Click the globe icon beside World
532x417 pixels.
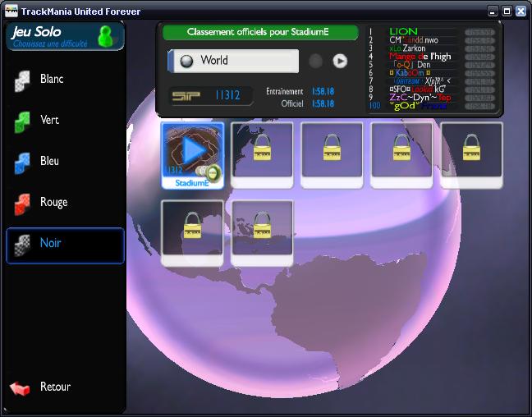pyautogui.click(x=186, y=61)
